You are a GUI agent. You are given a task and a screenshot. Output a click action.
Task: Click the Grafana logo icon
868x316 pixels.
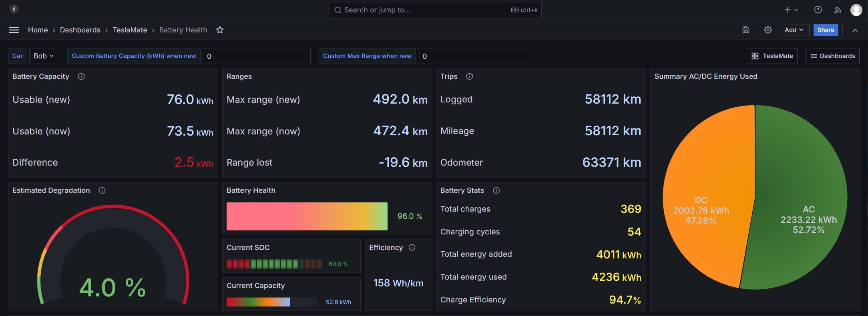(14, 9)
